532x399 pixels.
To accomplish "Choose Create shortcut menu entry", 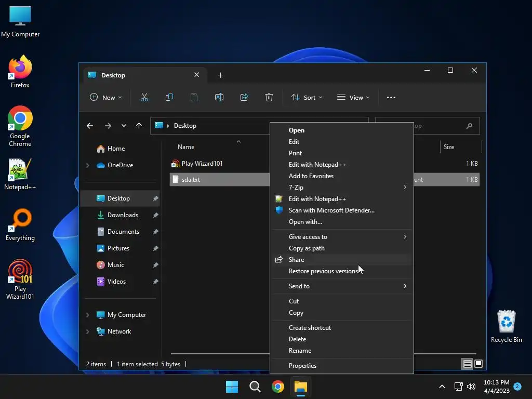I will coord(342,328).
